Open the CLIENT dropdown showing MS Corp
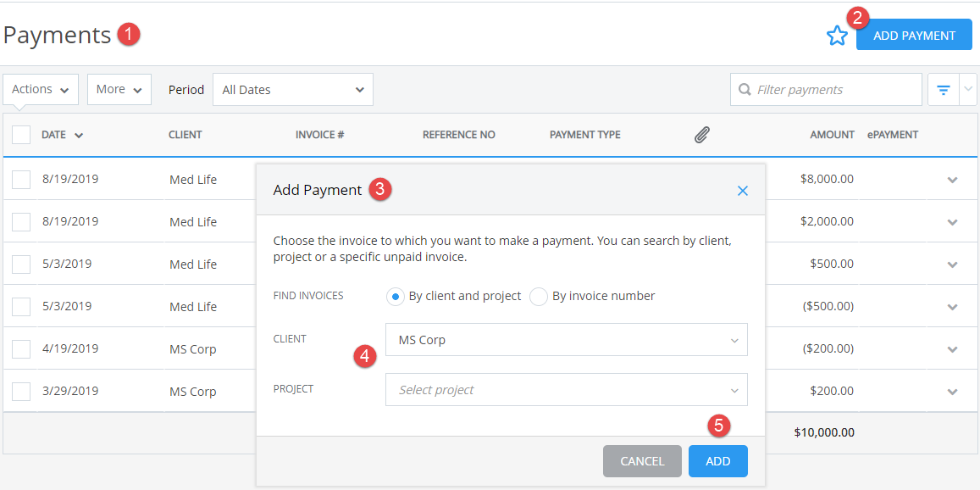 point(566,339)
